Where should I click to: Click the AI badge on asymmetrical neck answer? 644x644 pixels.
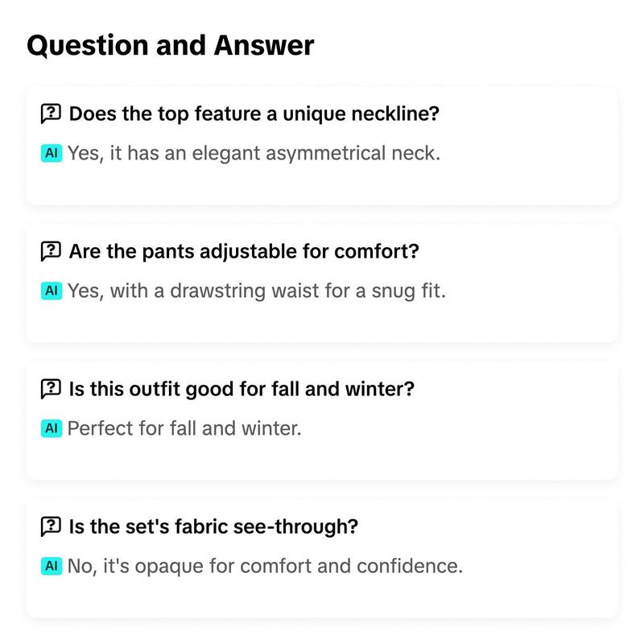pos(52,153)
